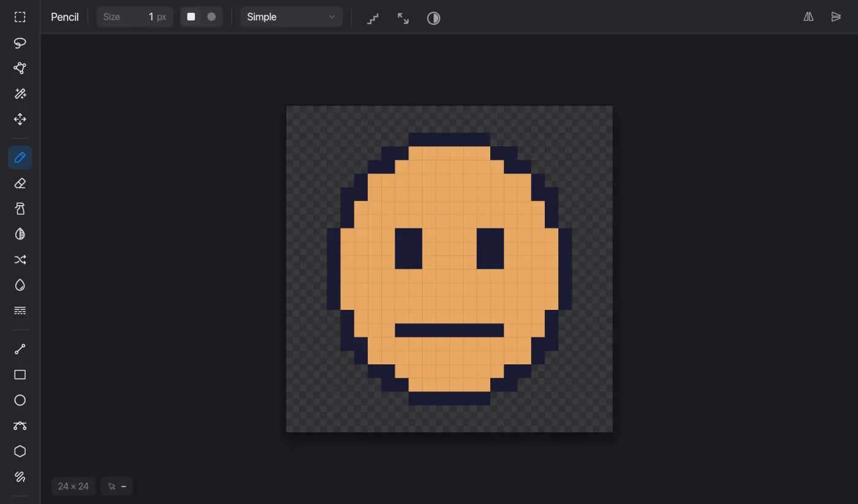Toggle the diagonal expand arrows option

click(x=403, y=18)
